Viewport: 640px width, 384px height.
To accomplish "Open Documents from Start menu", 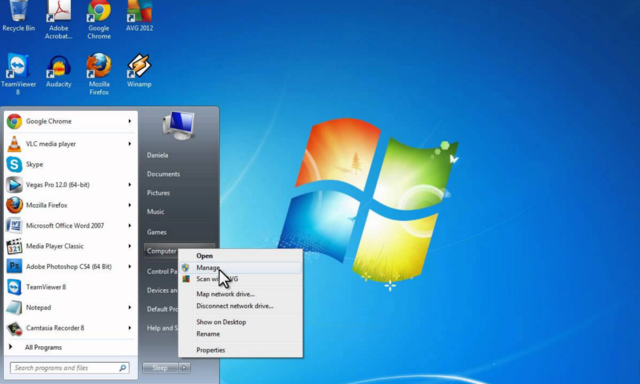I will point(163,174).
